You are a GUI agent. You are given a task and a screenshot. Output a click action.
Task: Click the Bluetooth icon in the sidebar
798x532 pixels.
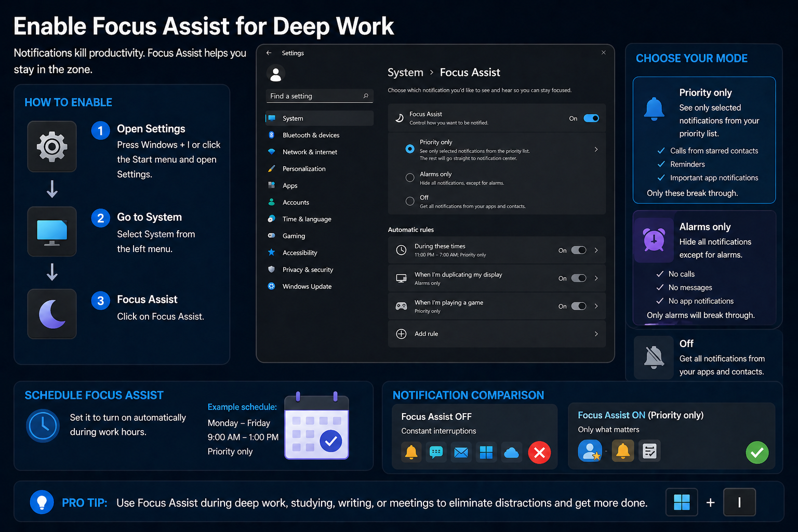[271, 135]
